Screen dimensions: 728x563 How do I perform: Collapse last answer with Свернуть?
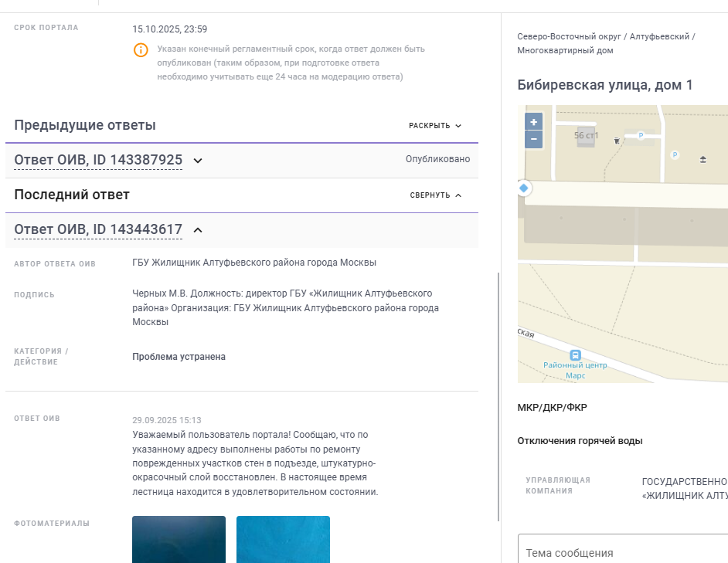point(436,195)
